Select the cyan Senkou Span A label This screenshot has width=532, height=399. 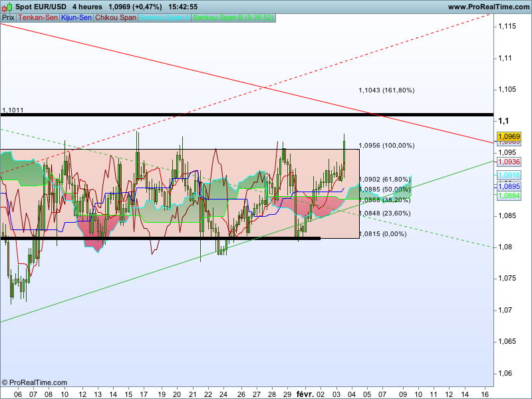(x=164, y=18)
